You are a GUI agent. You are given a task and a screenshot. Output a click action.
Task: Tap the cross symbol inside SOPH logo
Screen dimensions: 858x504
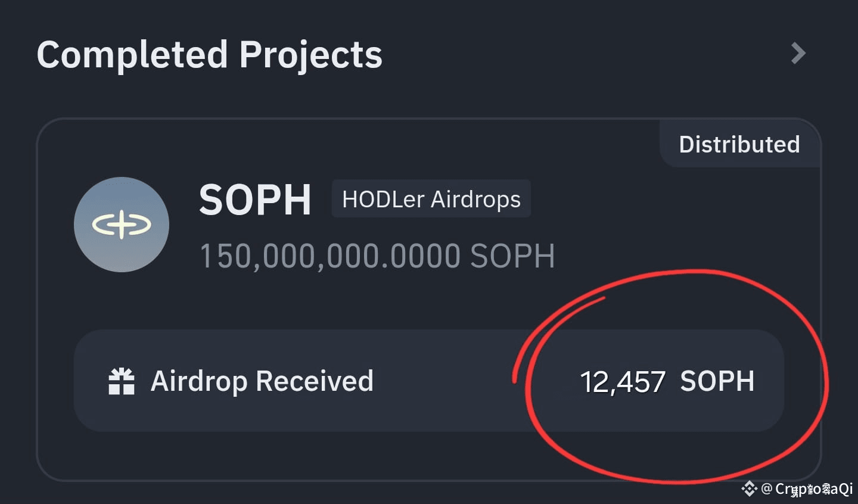(122, 225)
